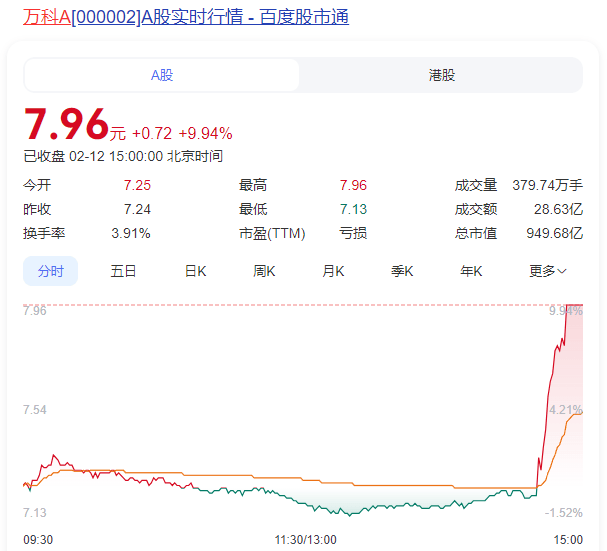Click the 4.21% chart axis label
Screen dimensions: 607x551
(566, 410)
